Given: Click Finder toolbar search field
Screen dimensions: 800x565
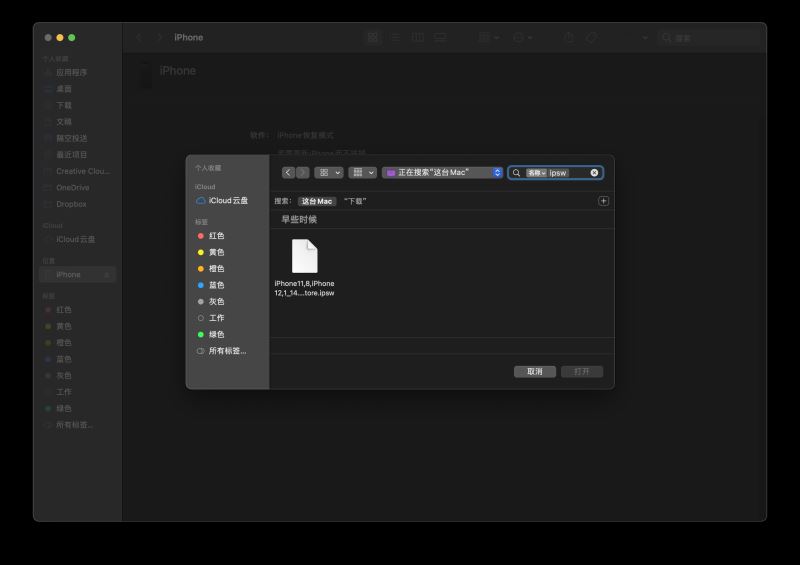Looking at the screenshot, I should click(708, 38).
